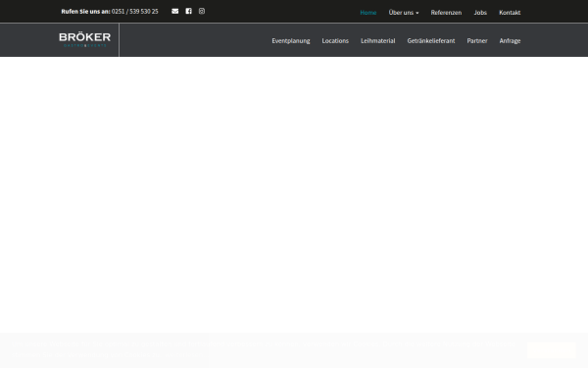Click the Bröker Gastro & Events logo

(84, 40)
